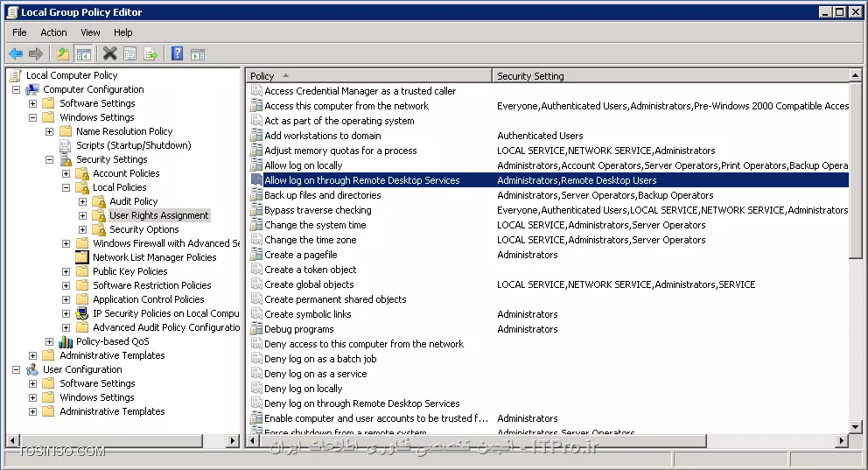Toggle the Show/Hide Console Tree icon
868x470 pixels.
84,53
